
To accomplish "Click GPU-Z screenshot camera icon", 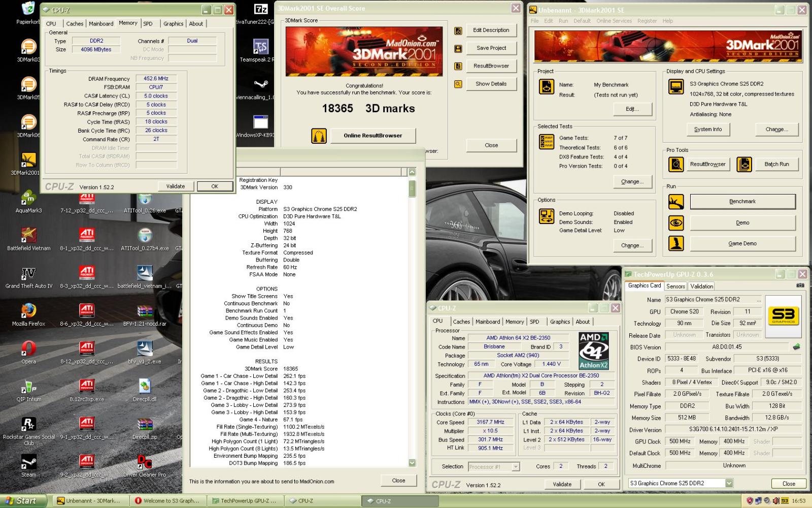I will tap(800, 285).
